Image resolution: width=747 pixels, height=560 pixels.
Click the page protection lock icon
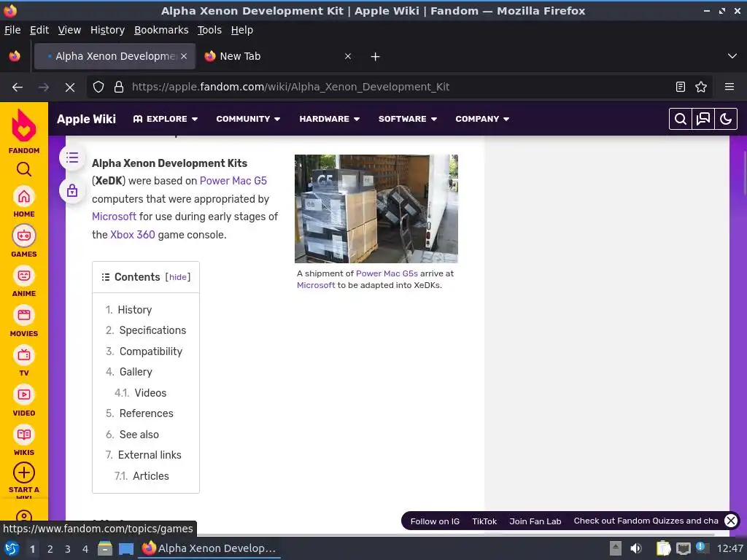[x=72, y=190]
